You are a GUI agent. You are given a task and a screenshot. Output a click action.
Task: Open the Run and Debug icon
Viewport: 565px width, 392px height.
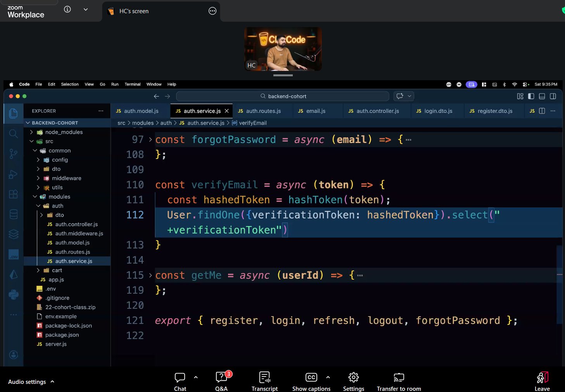[x=13, y=174]
